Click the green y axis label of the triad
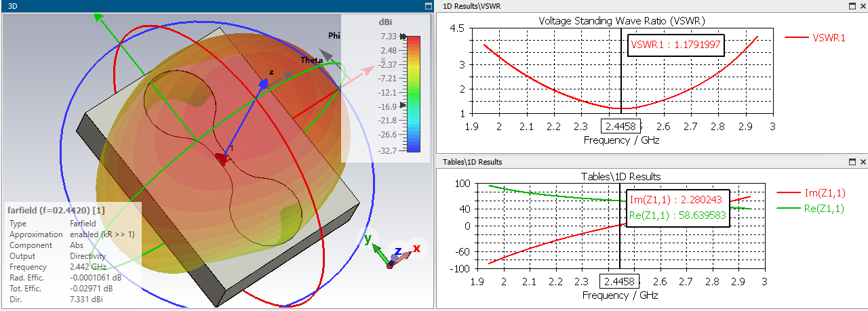 [x=368, y=239]
